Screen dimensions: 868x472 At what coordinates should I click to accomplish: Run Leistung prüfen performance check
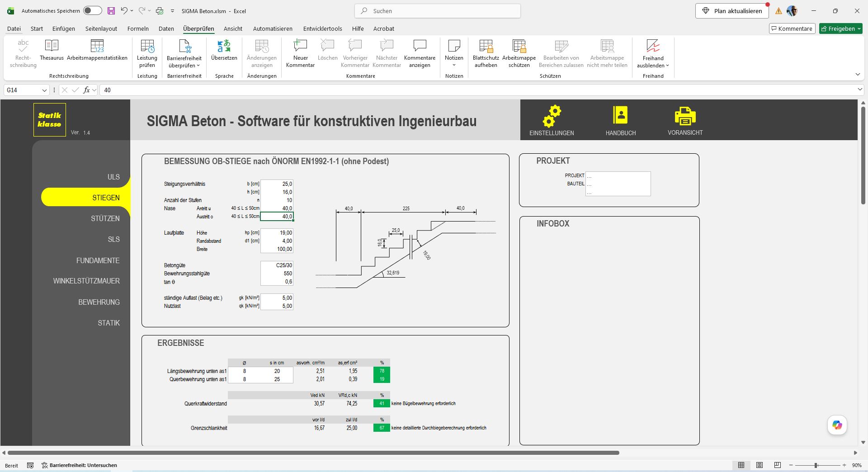tap(147, 53)
